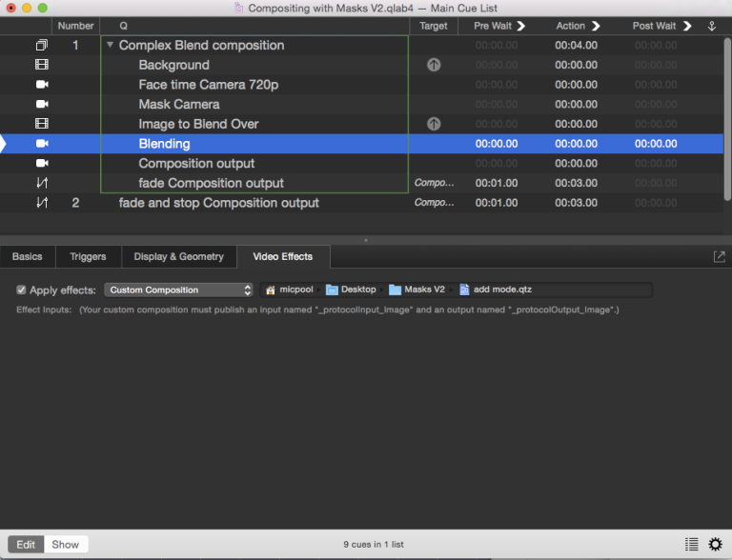The height and width of the screenshot is (560, 732).
Task: Open the Custom Composition effects dropdown
Action: pyautogui.click(x=178, y=290)
